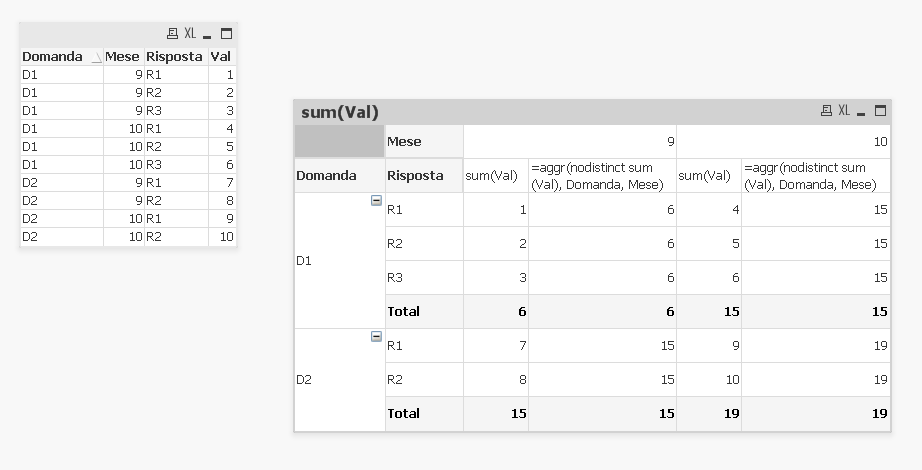The image size is (922, 470).
Task: Maximize the small Domanda table box
Action: (226, 33)
